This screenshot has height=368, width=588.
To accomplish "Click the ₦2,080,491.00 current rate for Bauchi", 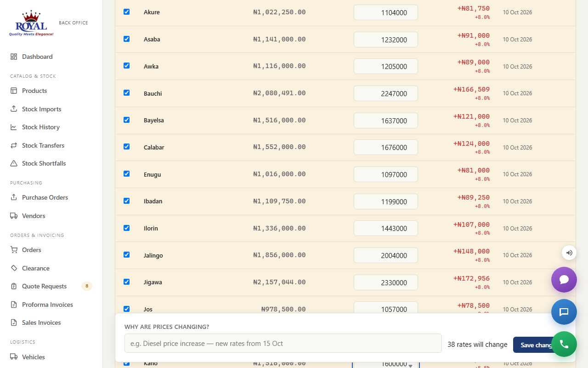I will pos(279,93).
